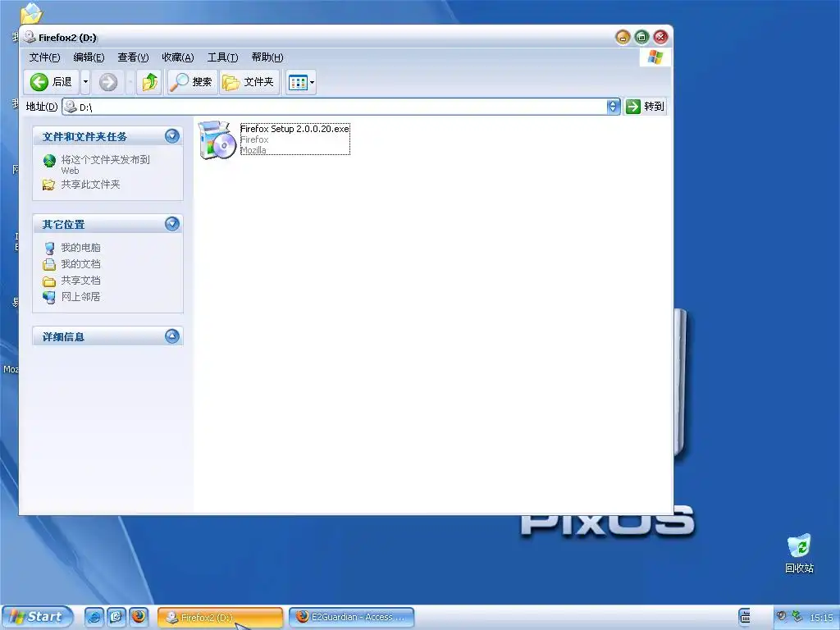Image resolution: width=840 pixels, height=630 pixels.
Task: Switch to Firefox2 (D:) taskbar button
Action: [x=220, y=618]
